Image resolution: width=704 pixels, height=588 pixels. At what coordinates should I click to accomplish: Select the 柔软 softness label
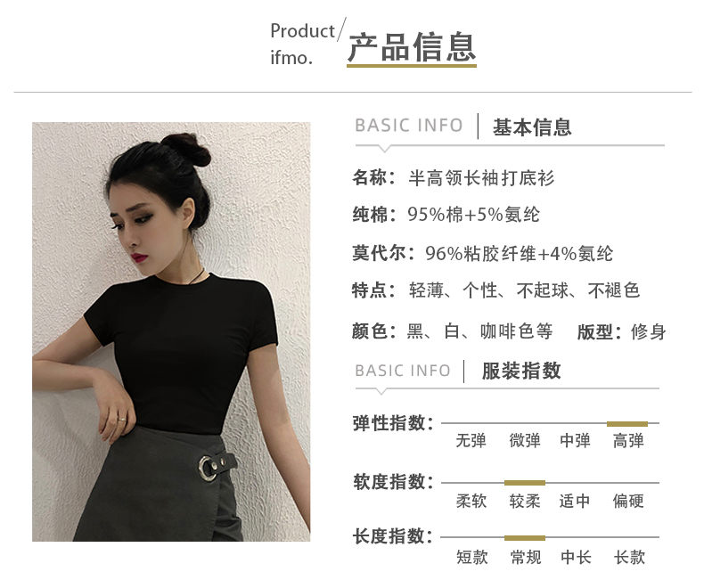click(x=471, y=501)
